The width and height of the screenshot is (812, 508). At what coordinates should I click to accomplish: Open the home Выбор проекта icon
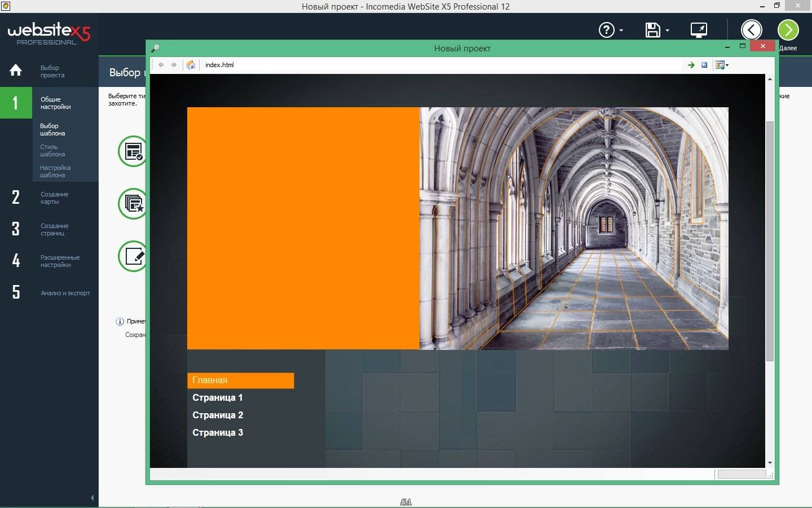(16, 70)
